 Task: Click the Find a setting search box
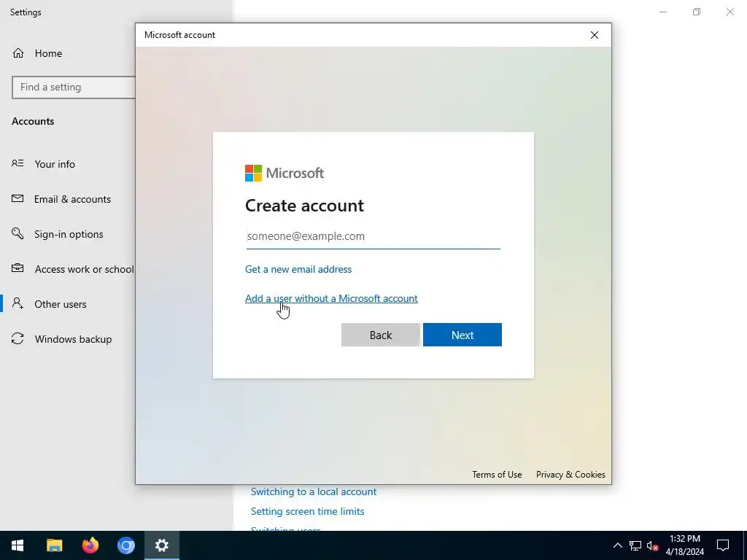click(74, 87)
